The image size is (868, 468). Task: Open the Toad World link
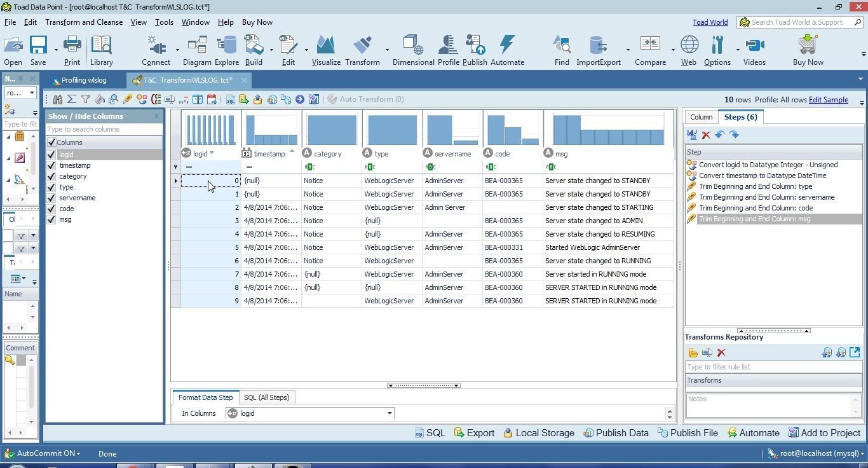(710, 22)
